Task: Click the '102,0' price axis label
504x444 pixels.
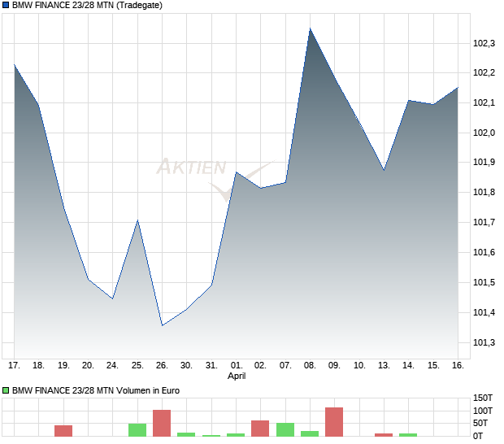Action: 484,133
